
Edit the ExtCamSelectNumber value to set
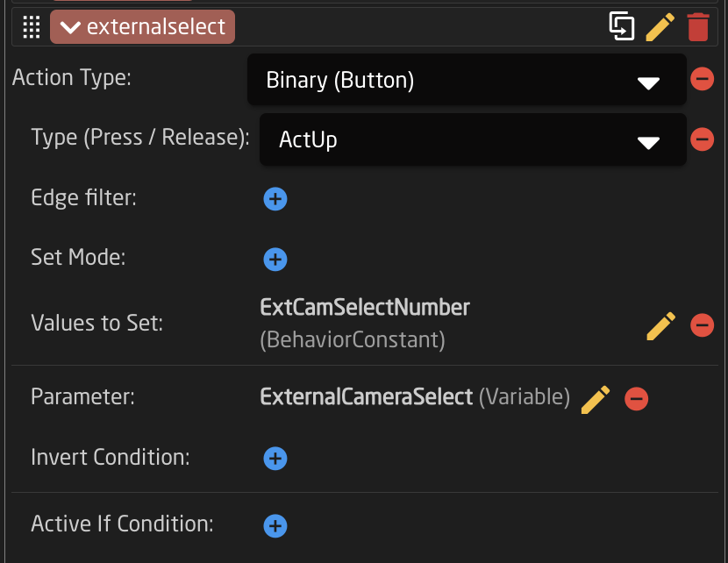click(x=660, y=326)
